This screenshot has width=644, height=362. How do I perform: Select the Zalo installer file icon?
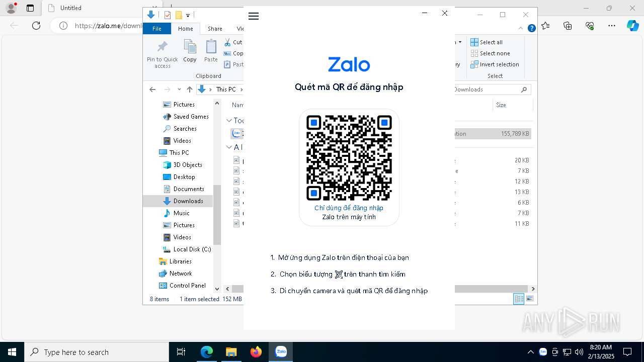pos(236,134)
